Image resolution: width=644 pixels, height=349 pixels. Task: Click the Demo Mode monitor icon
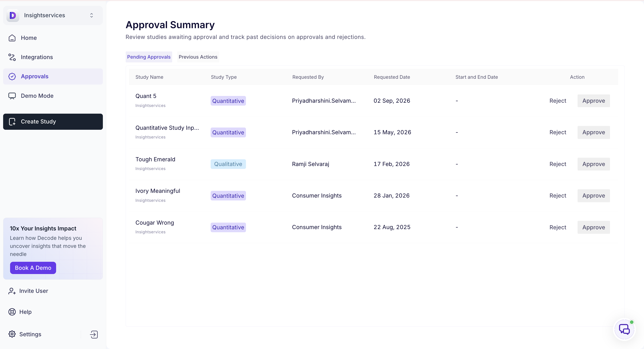12,96
